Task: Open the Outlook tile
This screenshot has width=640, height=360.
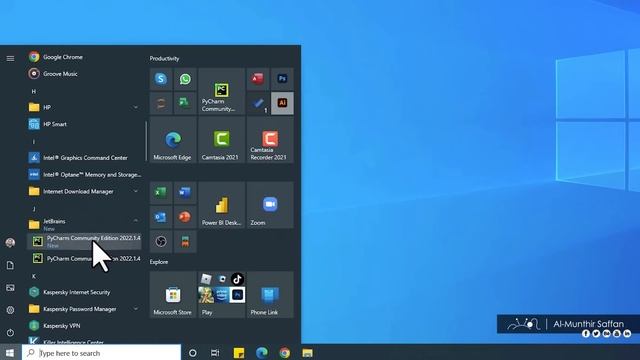Action: (161, 217)
